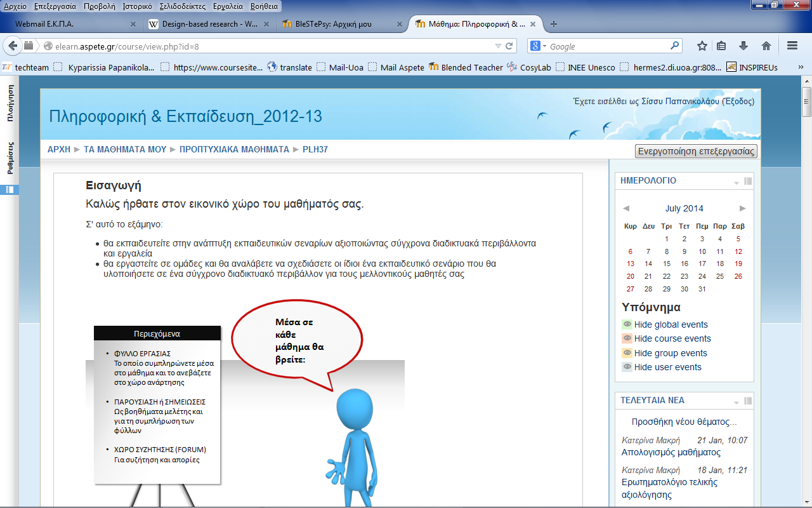Click Προσθήκη νέου θέματος link
Image resolution: width=812 pixels, height=508 pixels.
684,422
